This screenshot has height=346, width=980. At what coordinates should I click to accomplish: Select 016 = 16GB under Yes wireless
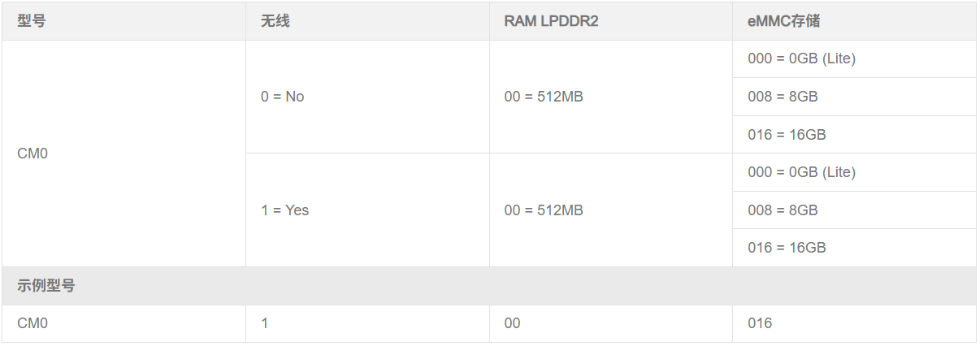(787, 248)
